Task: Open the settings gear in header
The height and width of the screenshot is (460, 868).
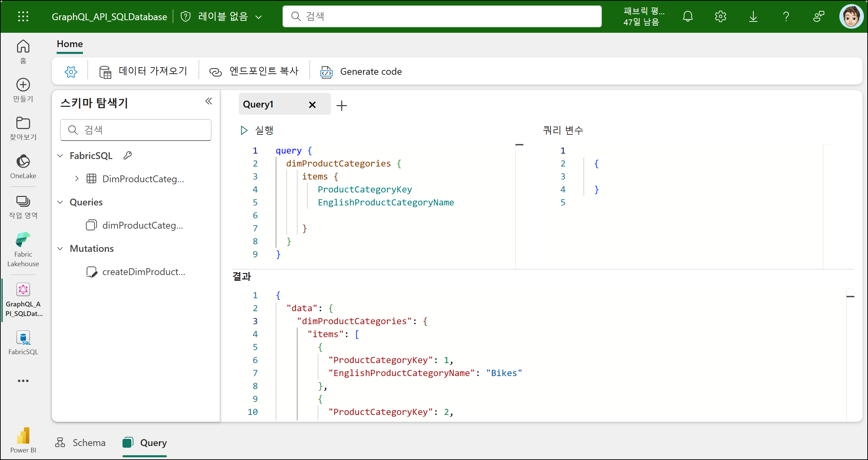Action: (x=720, y=16)
